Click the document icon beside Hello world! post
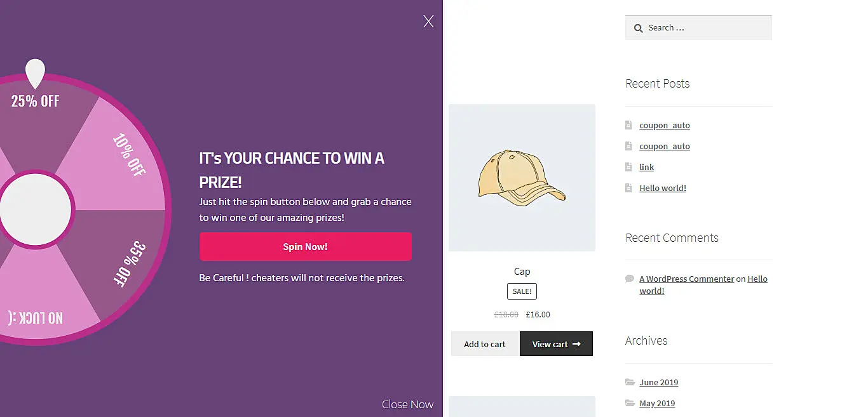Image resolution: width=868 pixels, height=417 pixels. pyautogui.click(x=628, y=188)
